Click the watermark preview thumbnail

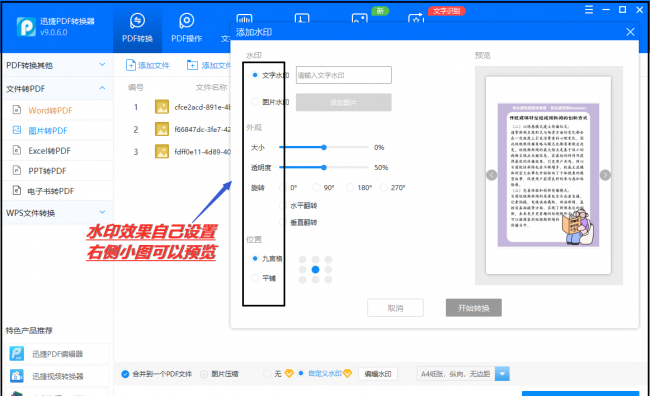tap(548, 175)
